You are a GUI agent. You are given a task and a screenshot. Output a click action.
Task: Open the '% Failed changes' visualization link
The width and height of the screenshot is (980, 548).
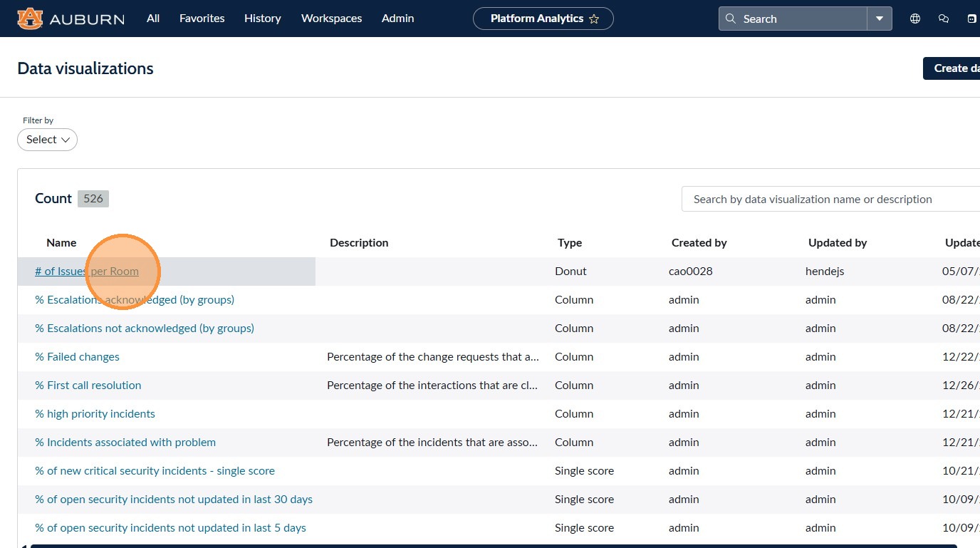(x=77, y=357)
